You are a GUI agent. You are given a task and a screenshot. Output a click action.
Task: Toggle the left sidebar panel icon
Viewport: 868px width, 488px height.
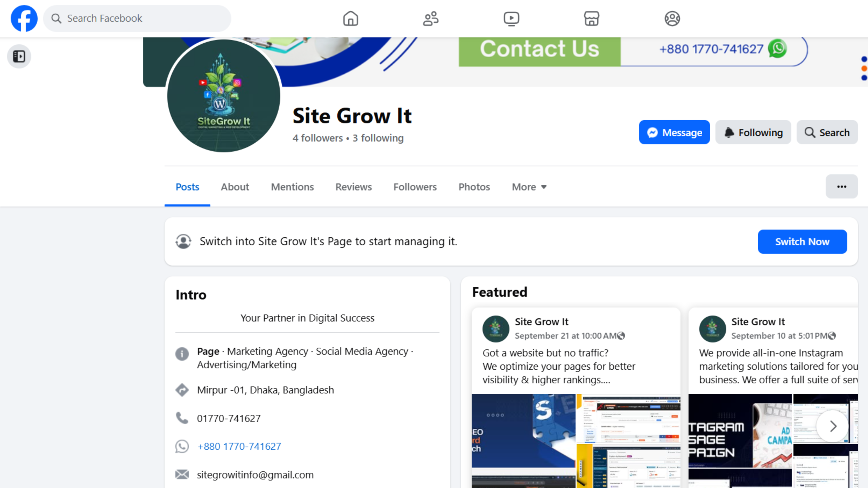point(19,56)
